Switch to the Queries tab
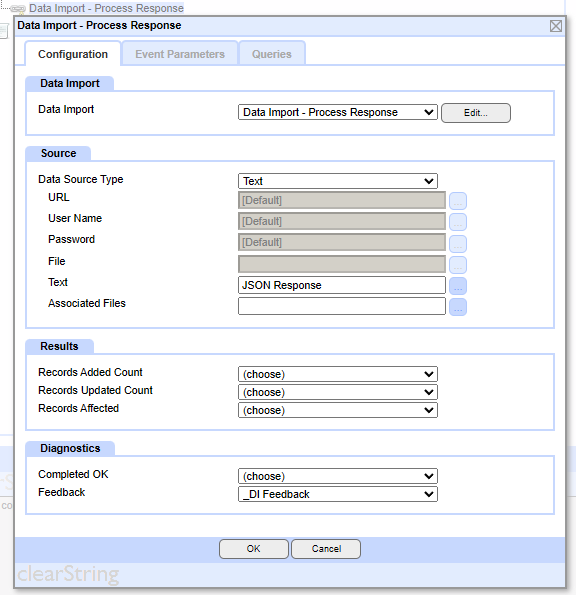 (x=272, y=54)
